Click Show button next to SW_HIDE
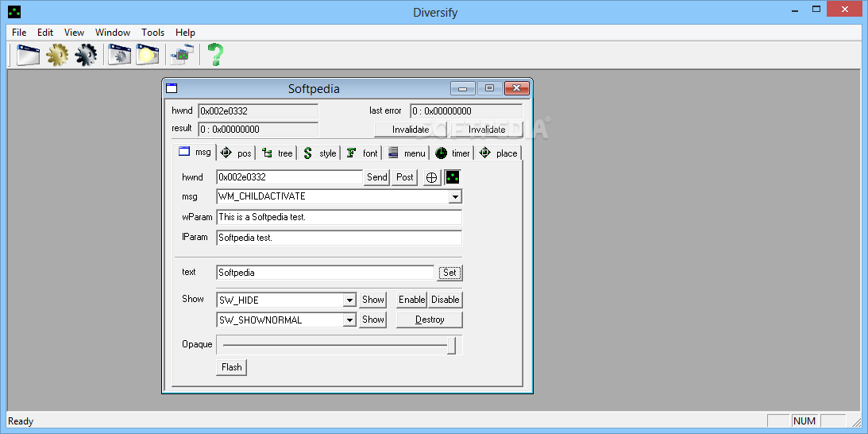This screenshot has height=434, width=868. click(x=373, y=300)
